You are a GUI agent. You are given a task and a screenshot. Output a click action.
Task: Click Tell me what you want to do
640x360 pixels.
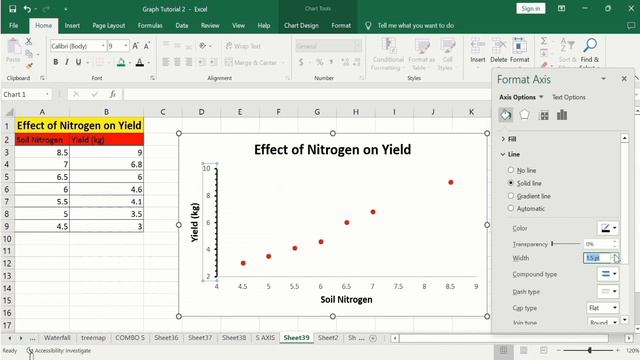pyautogui.click(x=415, y=25)
